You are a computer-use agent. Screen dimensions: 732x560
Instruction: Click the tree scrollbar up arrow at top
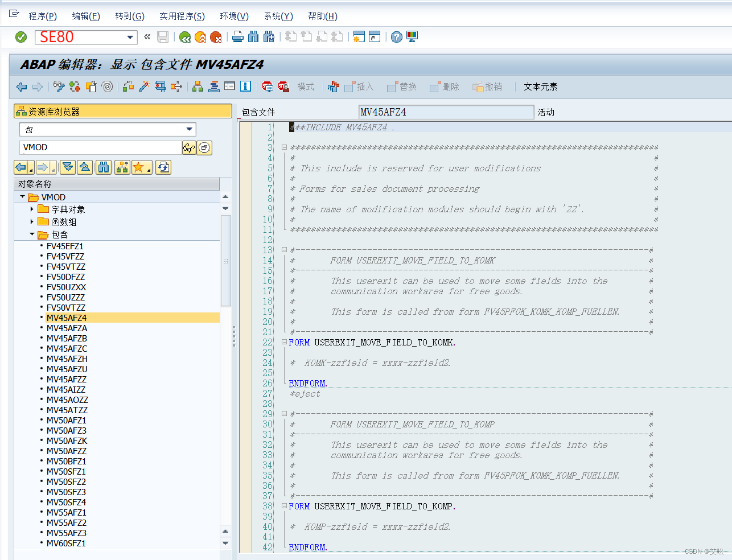tap(225, 196)
